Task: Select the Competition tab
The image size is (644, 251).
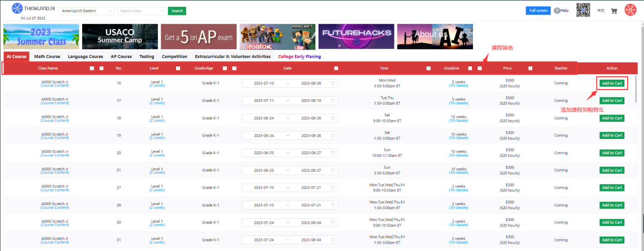Action: point(174,57)
